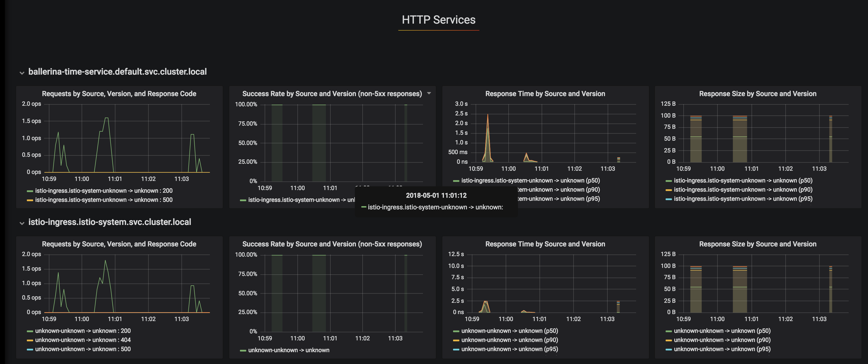Open top 'Requests by Source, Version, and Response Code' title

[119, 94]
